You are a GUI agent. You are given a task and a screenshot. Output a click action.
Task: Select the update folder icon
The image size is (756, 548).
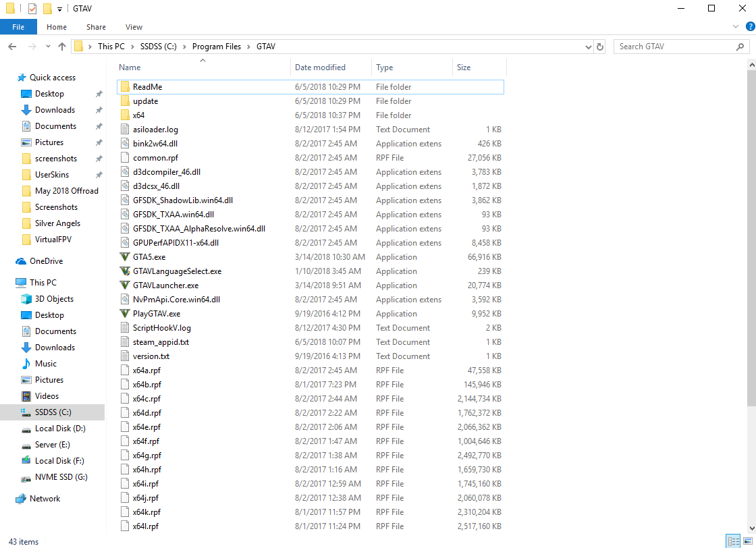(x=125, y=101)
